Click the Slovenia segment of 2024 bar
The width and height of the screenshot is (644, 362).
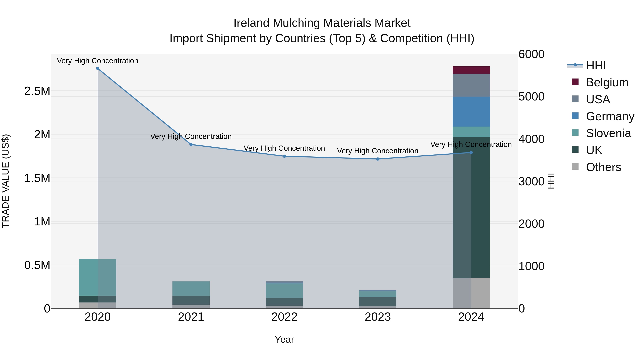tap(471, 132)
